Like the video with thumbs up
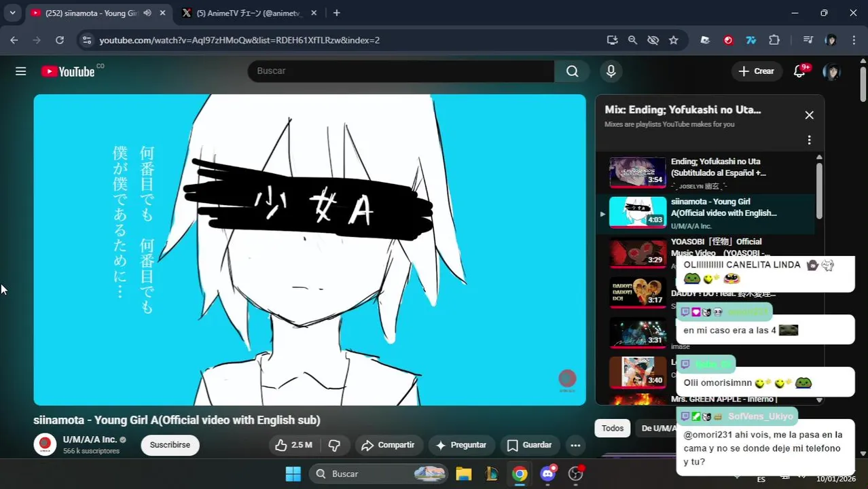This screenshot has height=489, width=868. pos(293,445)
